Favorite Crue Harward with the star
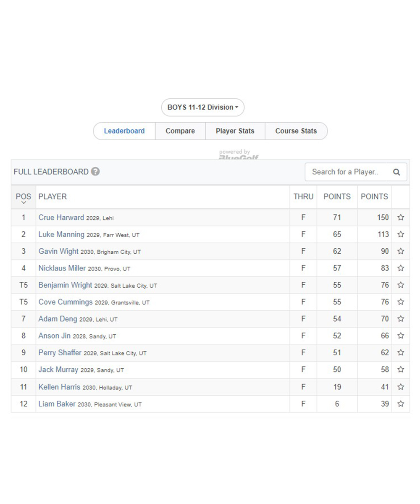 click(401, 218)
